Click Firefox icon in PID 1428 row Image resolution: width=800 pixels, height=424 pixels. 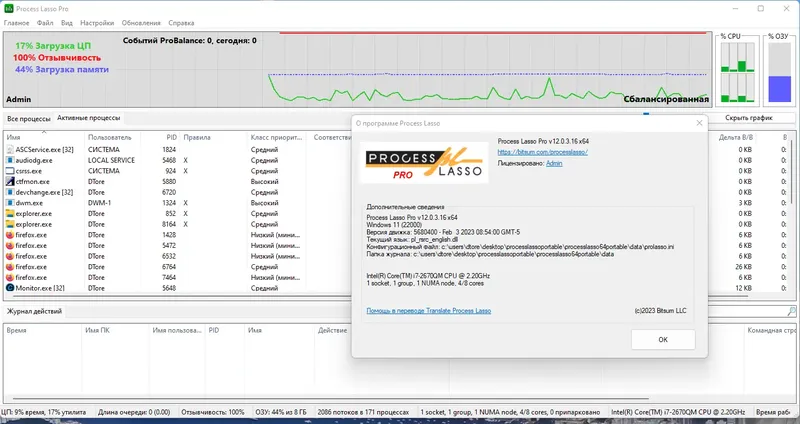click(10, 235)
